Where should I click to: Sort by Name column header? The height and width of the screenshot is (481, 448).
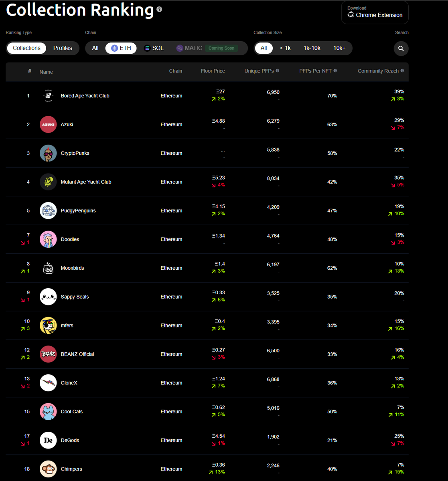(46, 72)
